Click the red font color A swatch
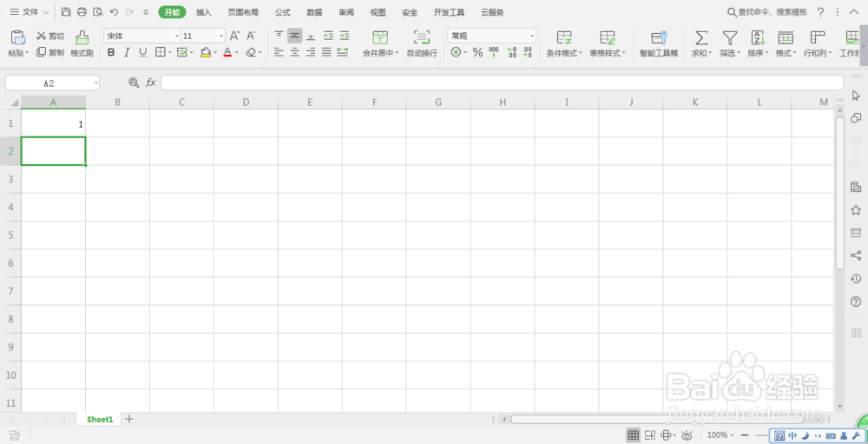The image size is (868, 444). pyautogui.click(x=227, y=53)
